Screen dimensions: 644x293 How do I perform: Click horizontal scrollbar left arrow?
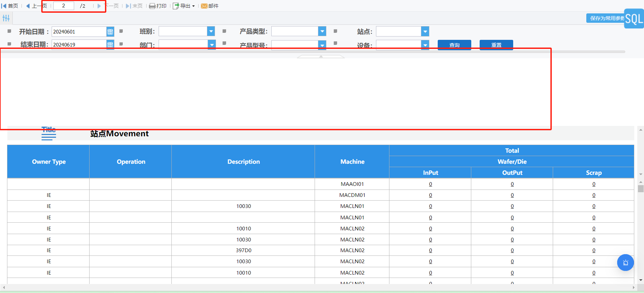click(4, 287)
